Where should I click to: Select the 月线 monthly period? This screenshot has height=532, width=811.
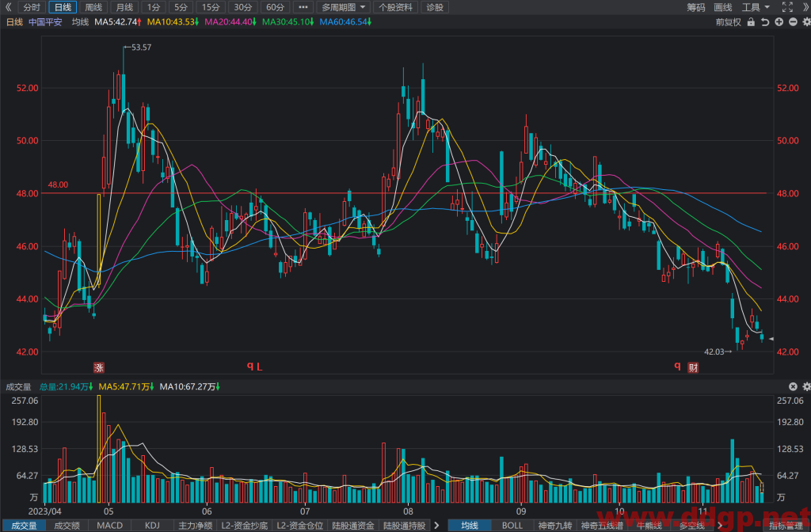tap(124, 7)
